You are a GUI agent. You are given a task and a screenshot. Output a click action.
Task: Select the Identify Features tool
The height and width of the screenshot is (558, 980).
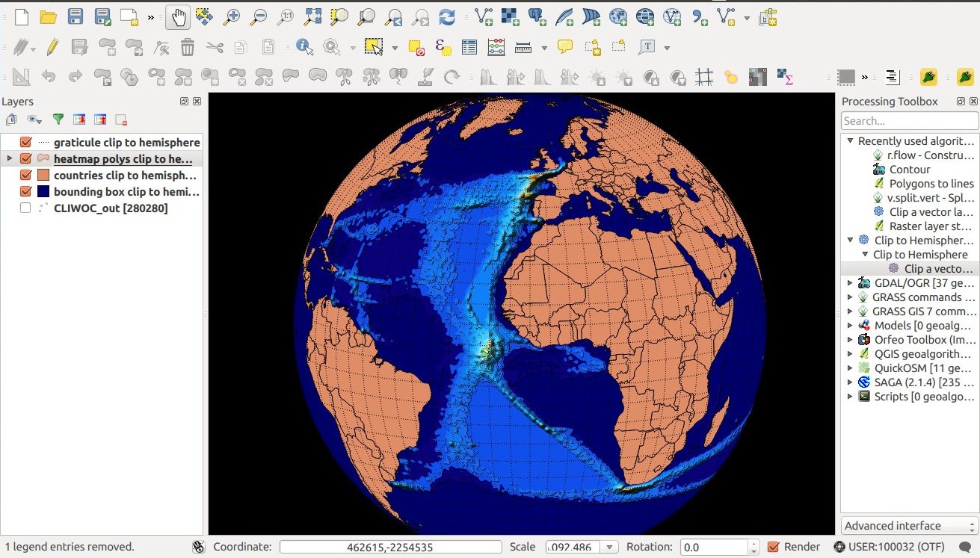point(303,47)
